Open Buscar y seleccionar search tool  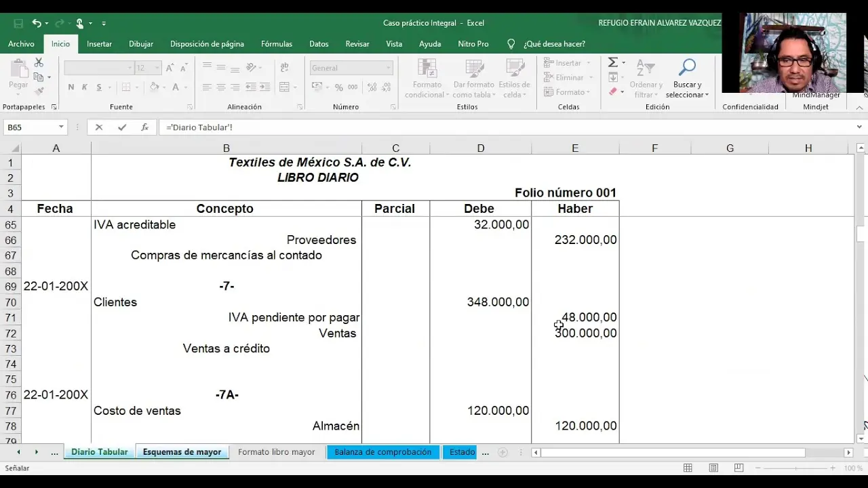[686, 78]
